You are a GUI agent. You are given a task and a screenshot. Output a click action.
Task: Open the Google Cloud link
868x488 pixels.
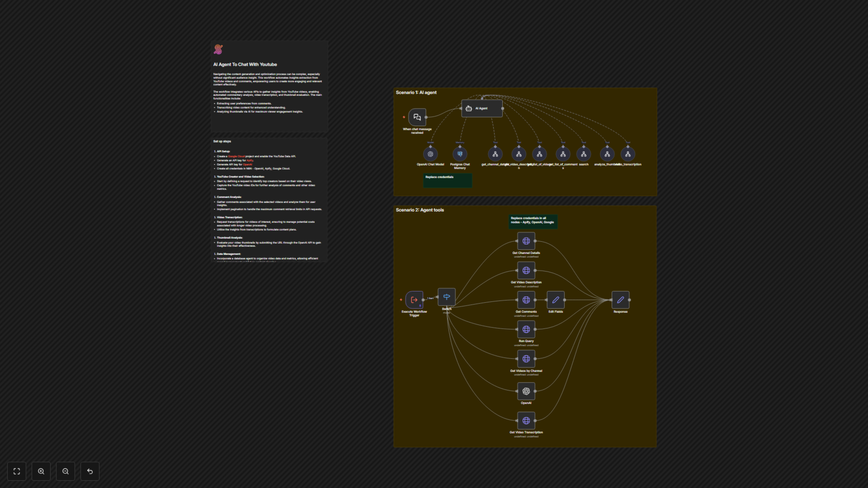point(236,156)
